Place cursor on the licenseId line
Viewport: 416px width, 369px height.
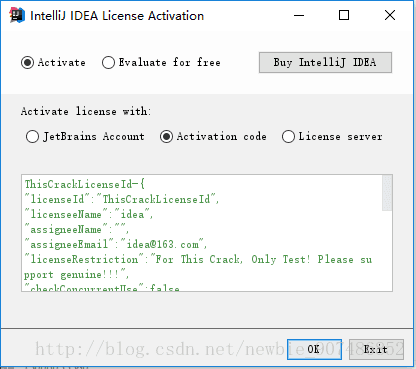tap(122, 199)
